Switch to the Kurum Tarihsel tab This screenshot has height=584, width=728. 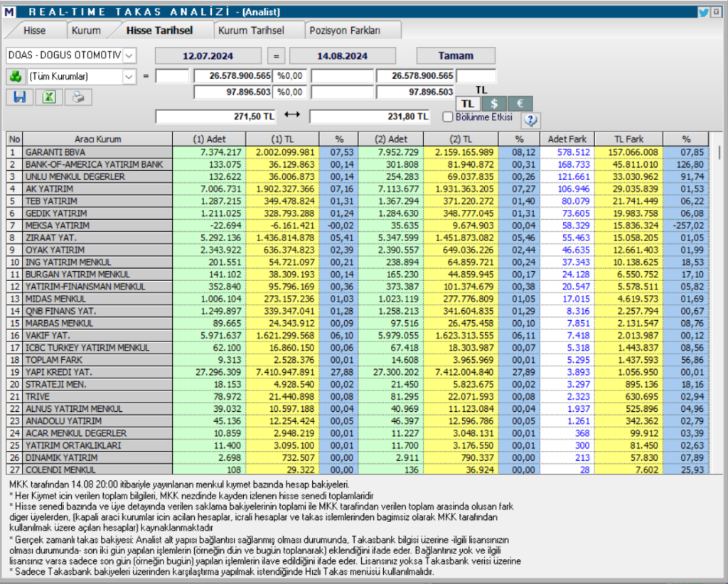pos(251,31)
